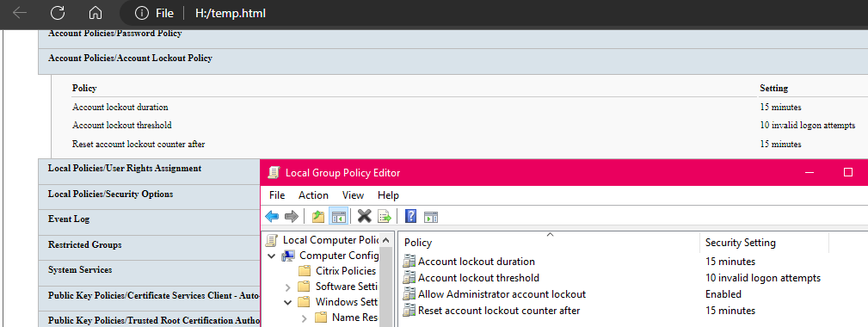Screen dimensions: 868x327
Task: Select Local Computer Policy tree item
Action: point(330,240)
